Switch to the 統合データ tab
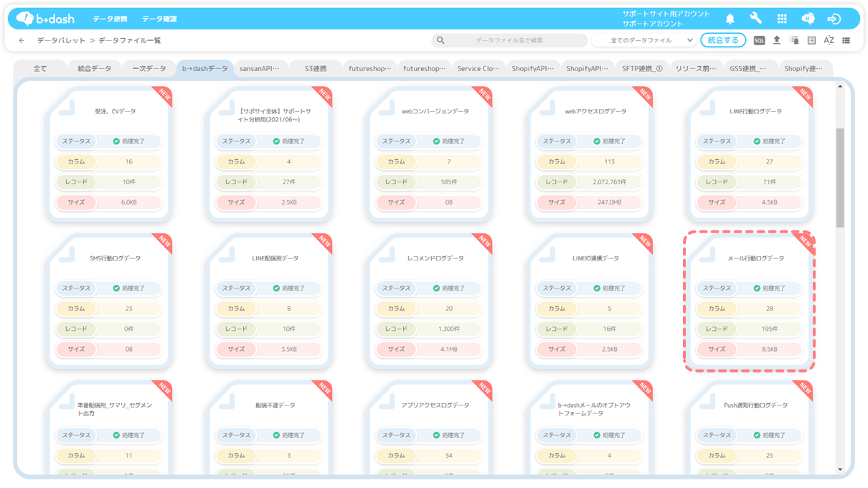 click(95, 69)
